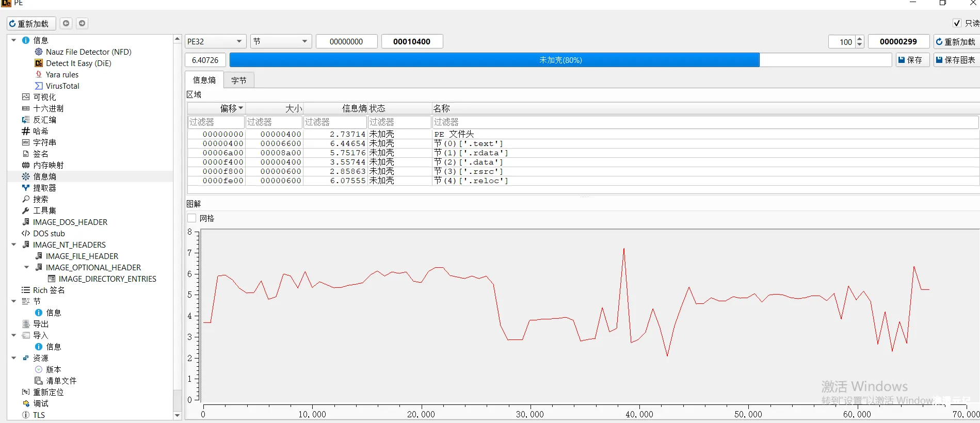Viewport: 980px width, 423px height.
Task: Open the section (节) dropdown
Action: [x=280, y=42]
